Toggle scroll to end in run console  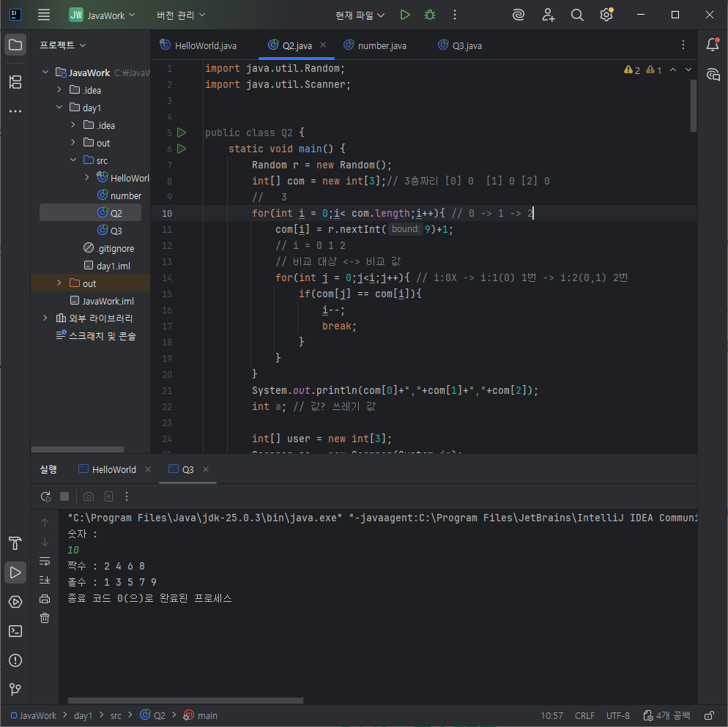[45, 580]
